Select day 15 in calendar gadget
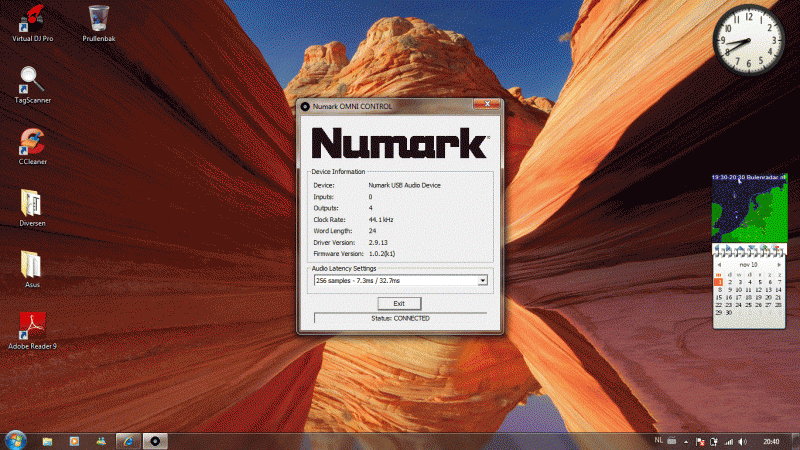This screenshot has width=800, height=450. 718,297
